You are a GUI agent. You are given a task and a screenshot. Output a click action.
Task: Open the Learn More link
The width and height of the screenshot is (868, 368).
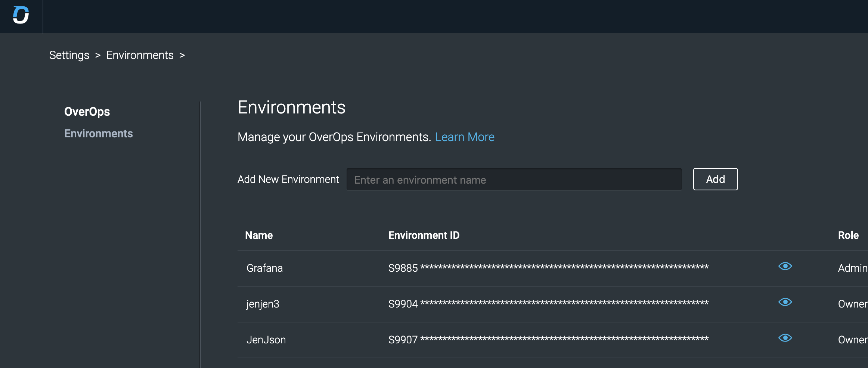point(465,137)
